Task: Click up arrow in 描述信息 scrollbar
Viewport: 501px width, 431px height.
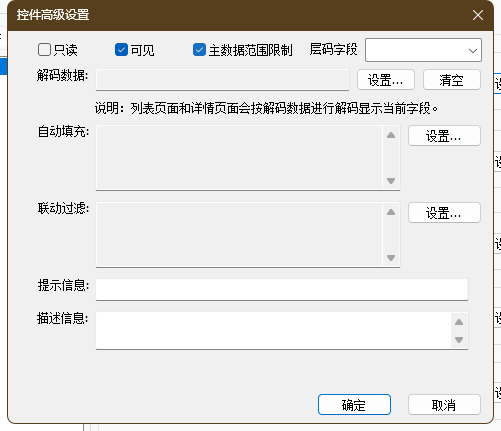Action: (x=459, y=322)
